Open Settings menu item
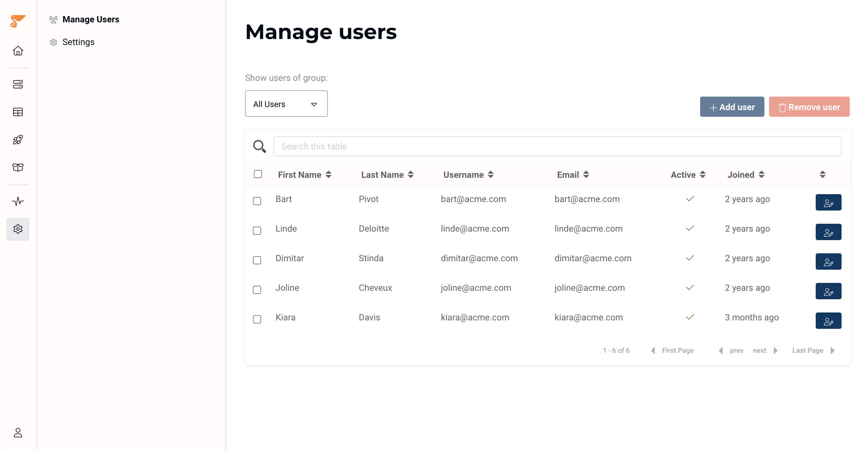 [x=78, y=42]
